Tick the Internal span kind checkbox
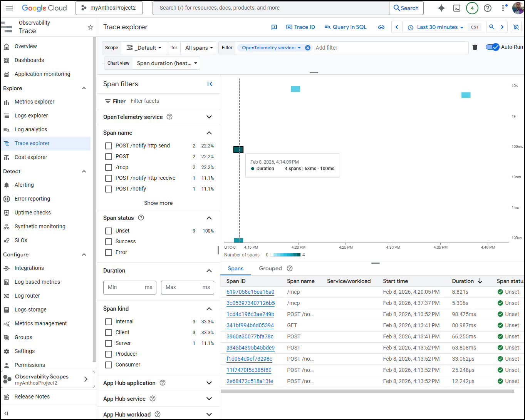 pos(109,322)
